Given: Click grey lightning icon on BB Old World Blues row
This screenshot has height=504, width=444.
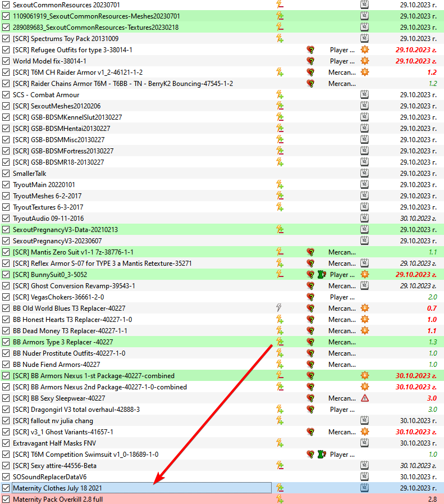Looking at the screenshot, I should click(x=278, y=307).
